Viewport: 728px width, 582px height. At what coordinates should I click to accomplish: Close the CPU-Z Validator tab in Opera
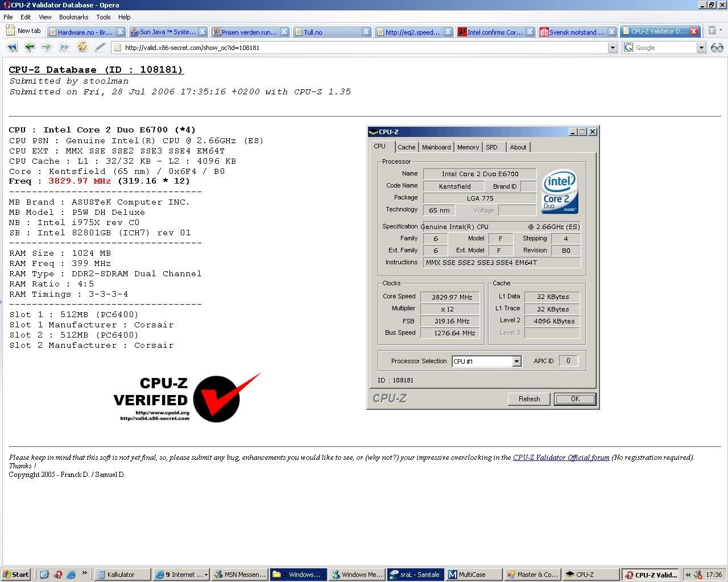click(694, 32)
